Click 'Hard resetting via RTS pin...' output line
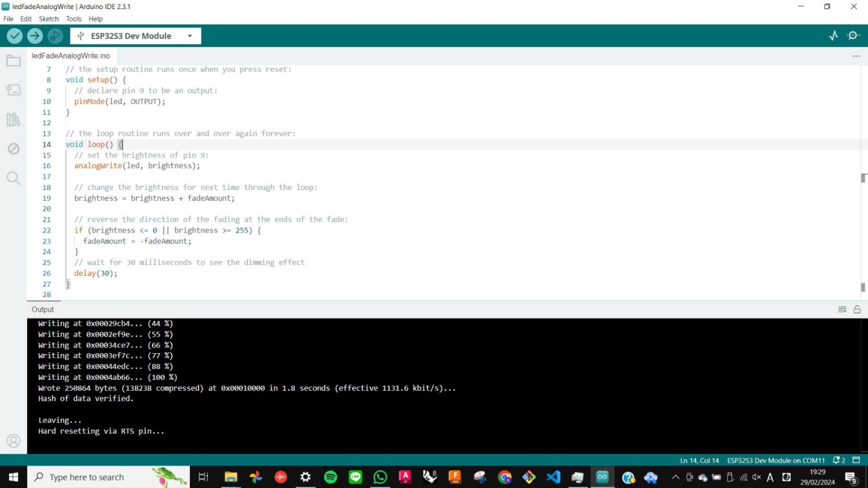 click(x=101, y=431)
